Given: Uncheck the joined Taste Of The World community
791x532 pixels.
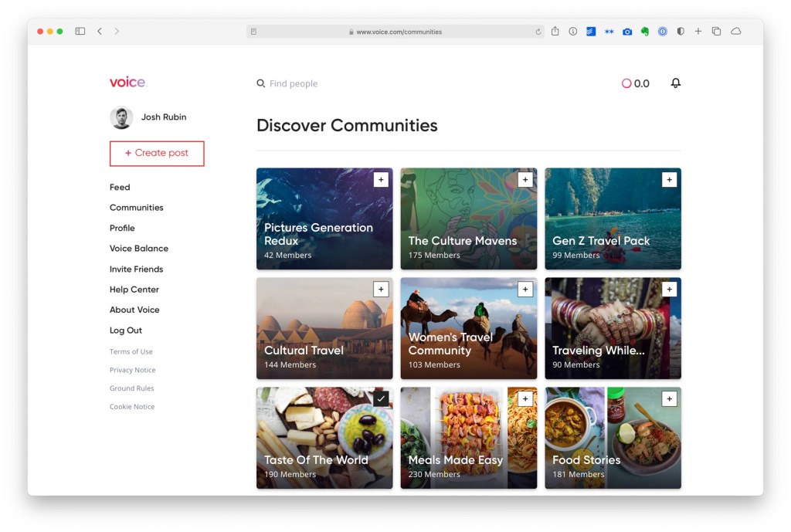Looking at the screenshot, I should coord(380,399).
